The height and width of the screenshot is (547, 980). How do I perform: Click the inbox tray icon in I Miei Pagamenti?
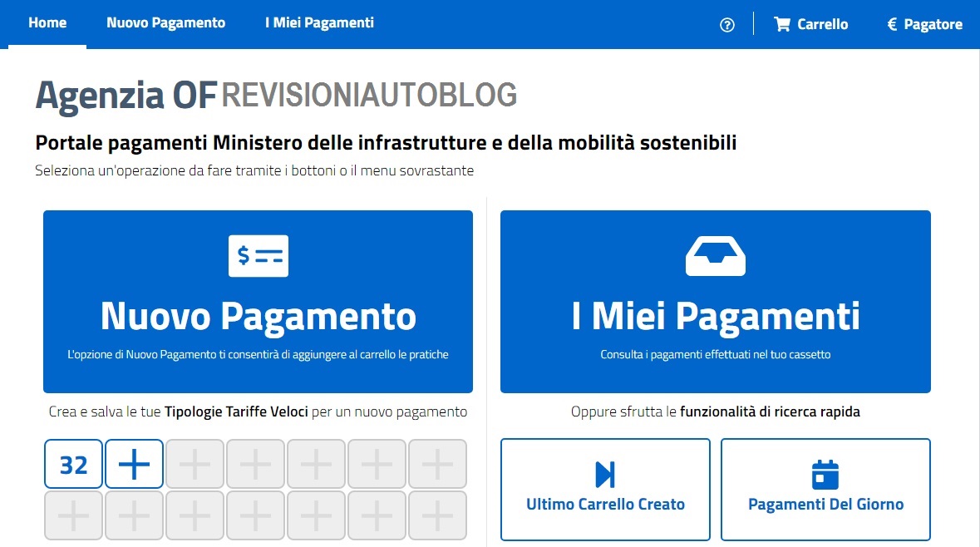coord(716,256)
